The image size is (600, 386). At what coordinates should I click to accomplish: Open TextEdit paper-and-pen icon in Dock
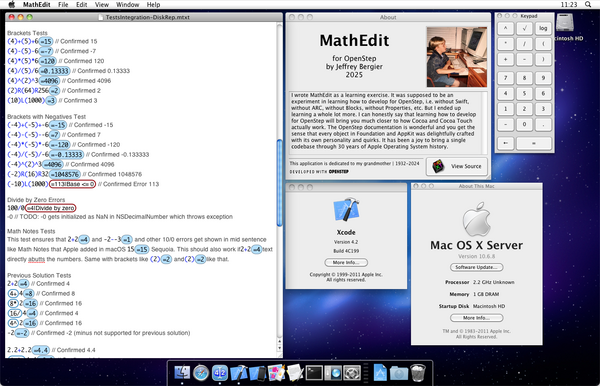tap(295, 373)
